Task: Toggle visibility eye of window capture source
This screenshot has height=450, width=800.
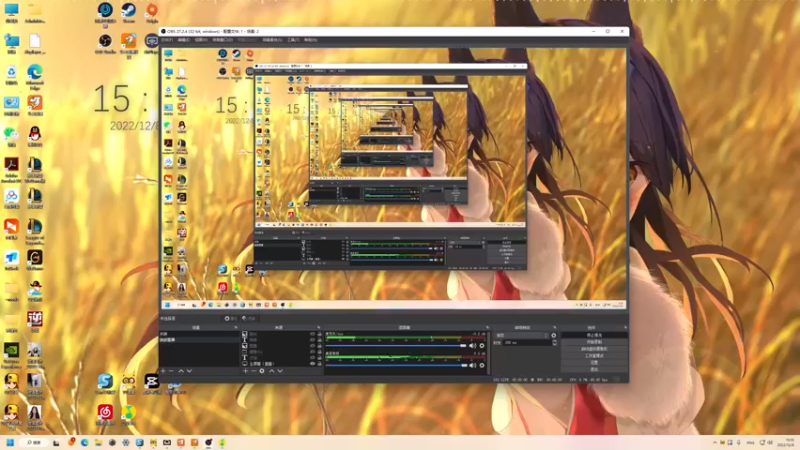Action: 312,352
